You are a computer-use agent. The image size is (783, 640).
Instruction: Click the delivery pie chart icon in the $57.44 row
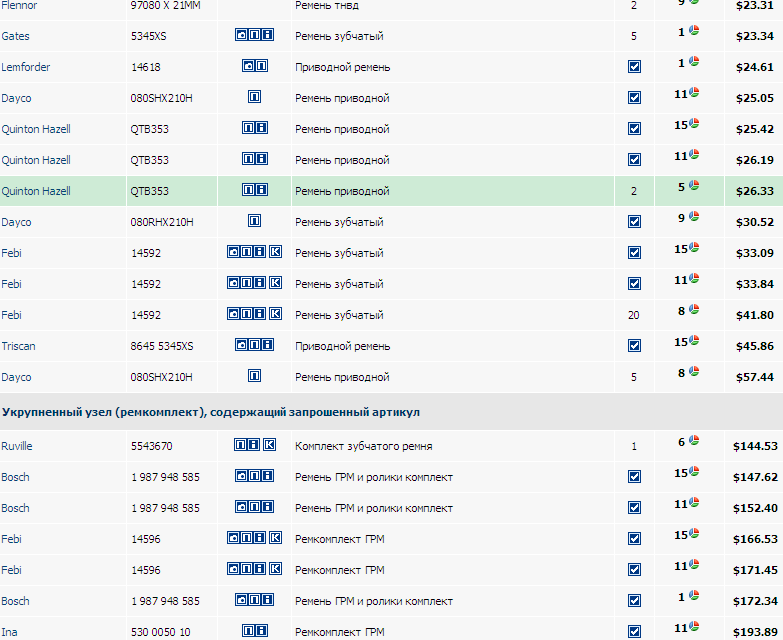coord(694,371)
